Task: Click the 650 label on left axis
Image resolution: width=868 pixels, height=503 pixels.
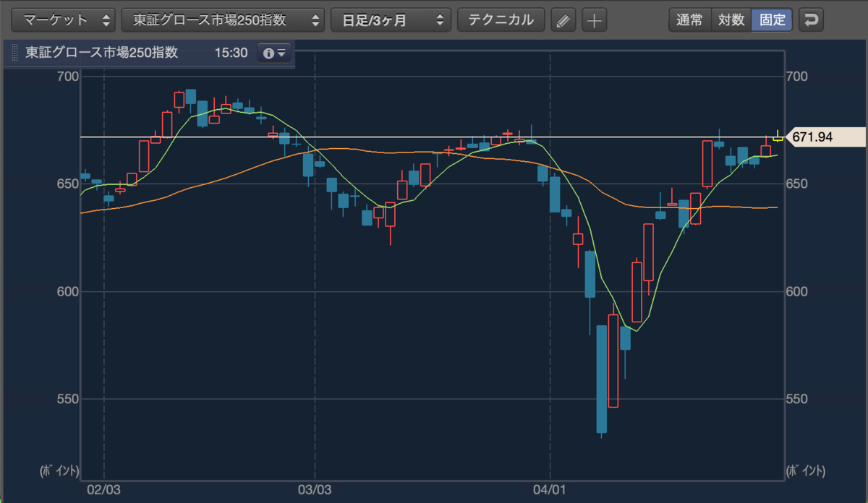Action: [x=67, y=184]
